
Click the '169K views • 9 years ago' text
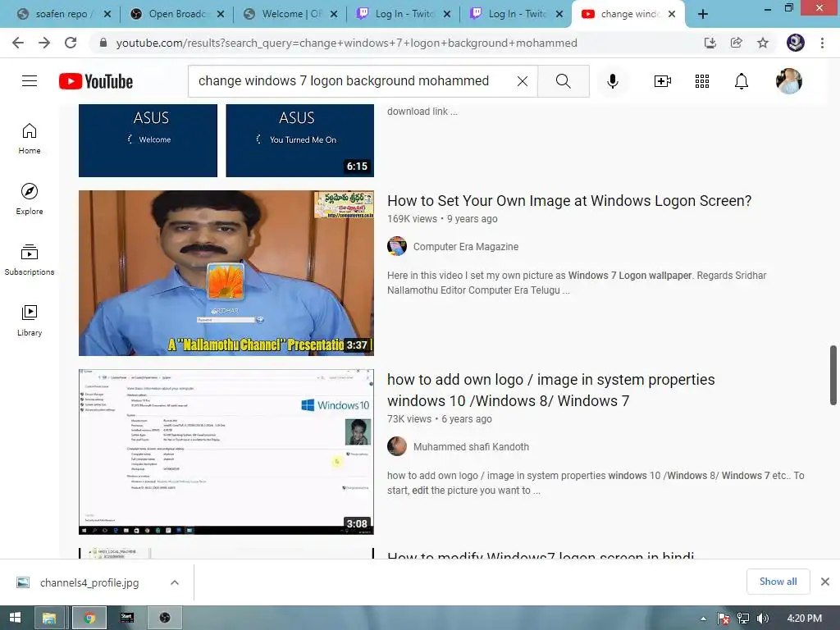442,218
